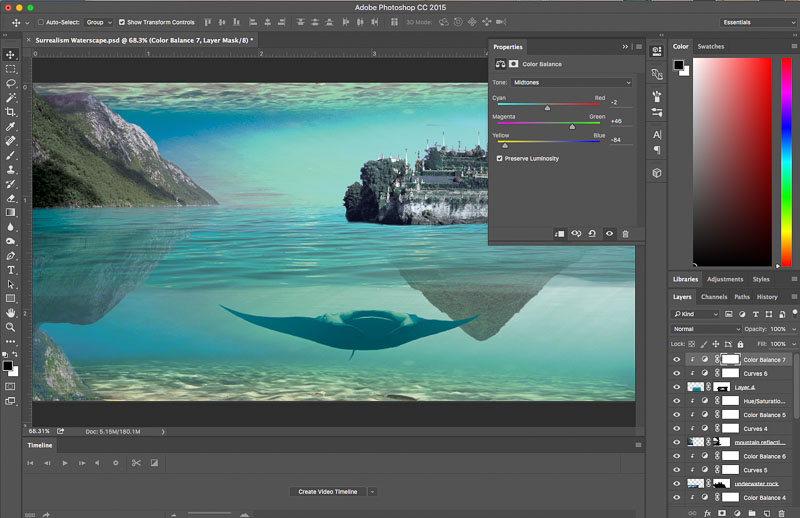Clip adjustment to layer icon in Properties
The image size is (800, 518).
(559, 234)
